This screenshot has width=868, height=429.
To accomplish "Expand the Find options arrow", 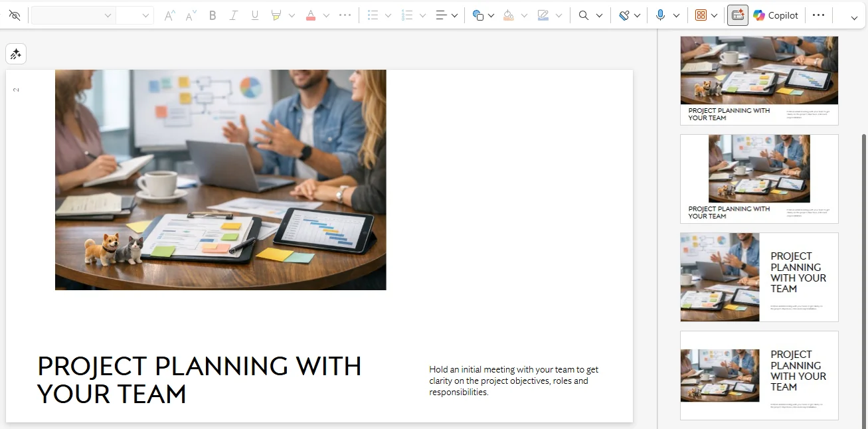I will pos(599,15).
